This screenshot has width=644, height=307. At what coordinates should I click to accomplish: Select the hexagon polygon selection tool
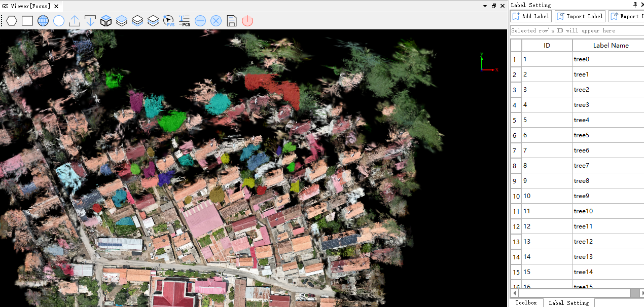click(11, 21)
